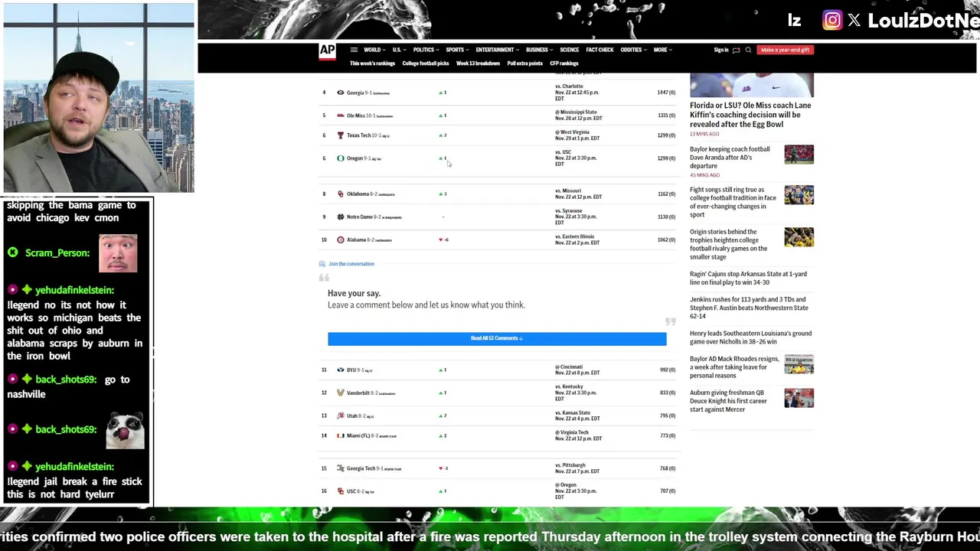This screenshot has height=551, width=980.
Task: Expand the POLITICS dropdown menu
Action: click(x=426, y=50)
